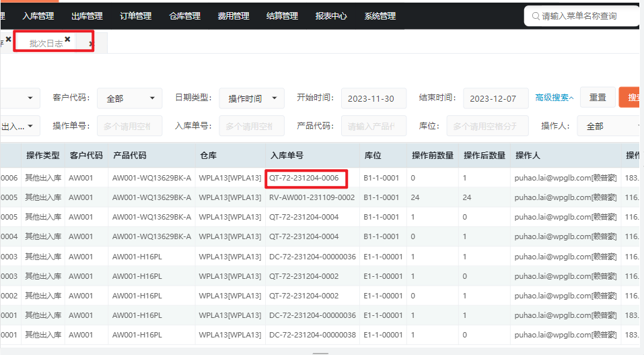Image resolution: width=644 pixels, height=355 pixels.
Task: Click operator email in first table row
Action: coord(565,178)
